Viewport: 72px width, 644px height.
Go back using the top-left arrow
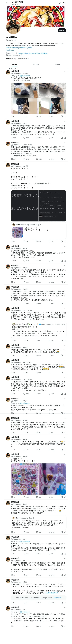pyautogui.click(x=7, y=3)
